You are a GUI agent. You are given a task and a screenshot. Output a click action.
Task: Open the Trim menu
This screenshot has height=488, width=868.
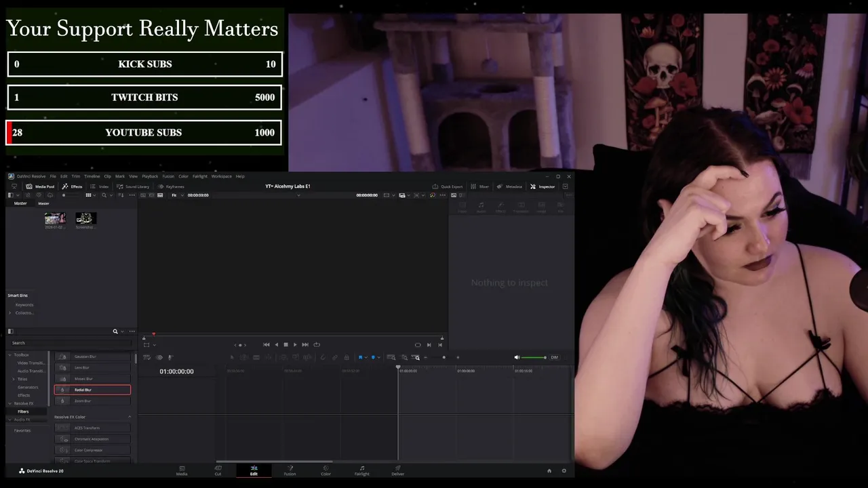coord(75,176)
